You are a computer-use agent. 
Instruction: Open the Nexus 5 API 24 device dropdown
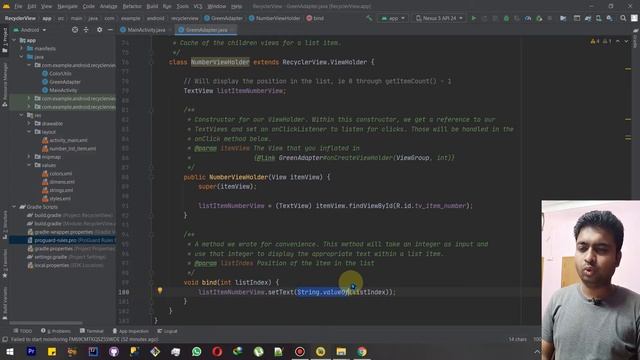[440, 18]
